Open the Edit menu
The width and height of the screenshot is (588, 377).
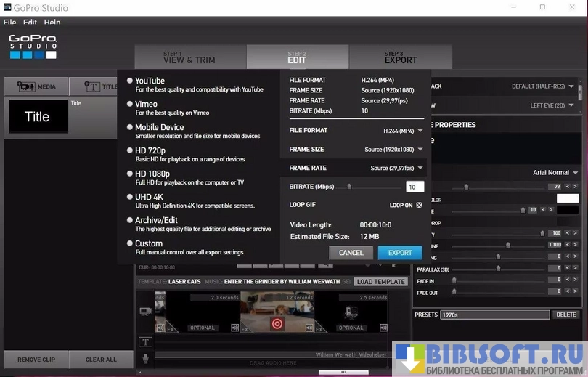[x=30, y=23]
